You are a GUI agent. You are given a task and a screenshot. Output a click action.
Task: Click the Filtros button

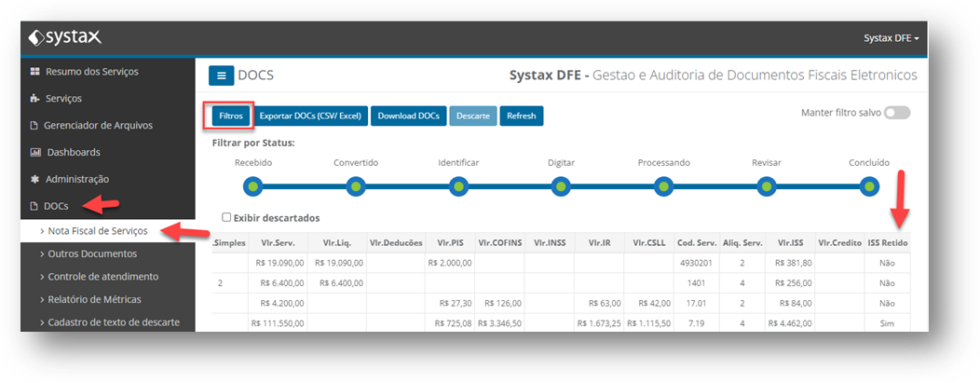pos(231,116)
